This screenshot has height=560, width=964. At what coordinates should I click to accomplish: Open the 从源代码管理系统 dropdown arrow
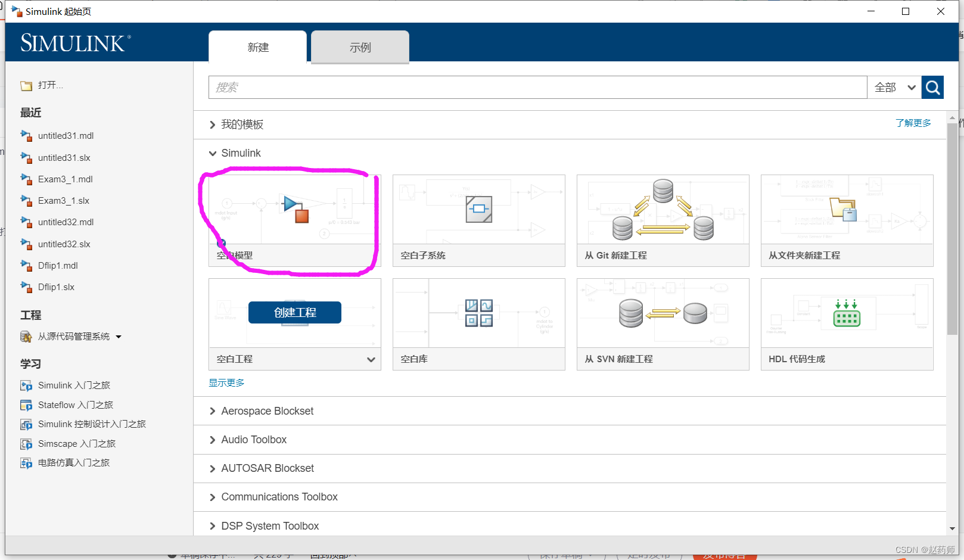click(x=119, y=337)
